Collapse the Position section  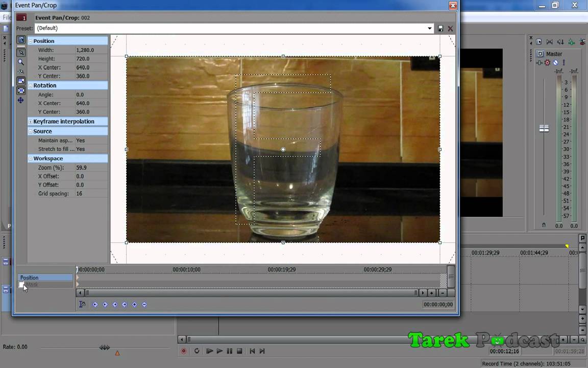pyautogui.click(x=31, y=41)
